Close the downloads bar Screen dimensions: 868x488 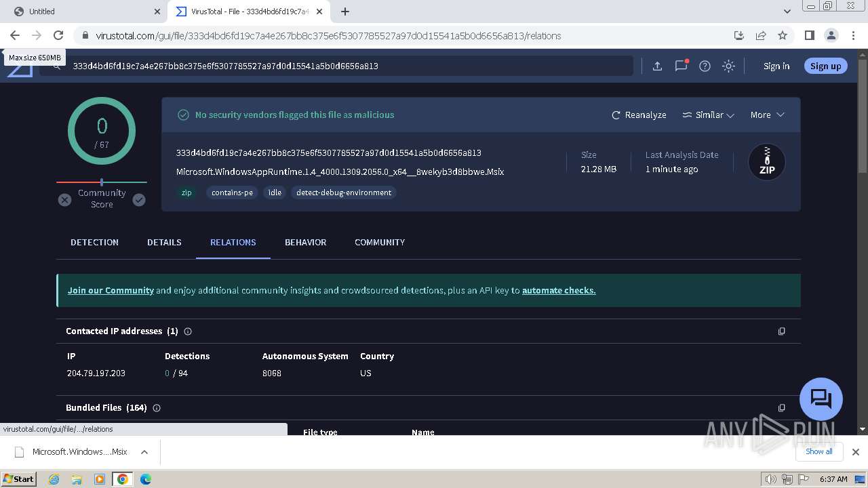855,452
